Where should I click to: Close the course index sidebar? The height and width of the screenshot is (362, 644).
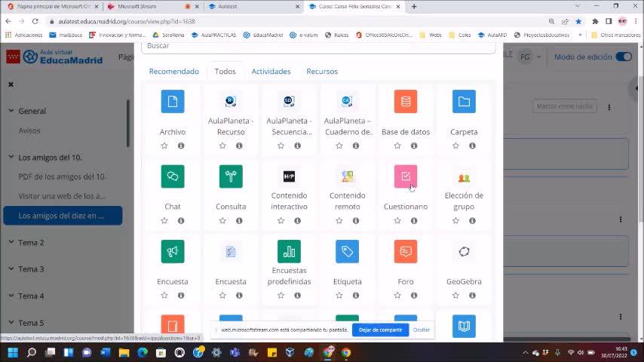(11, 84)
